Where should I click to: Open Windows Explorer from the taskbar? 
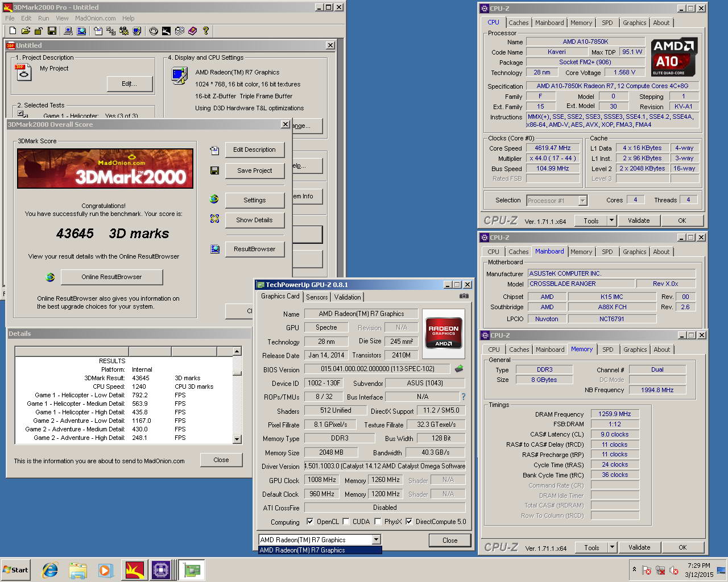78,570
